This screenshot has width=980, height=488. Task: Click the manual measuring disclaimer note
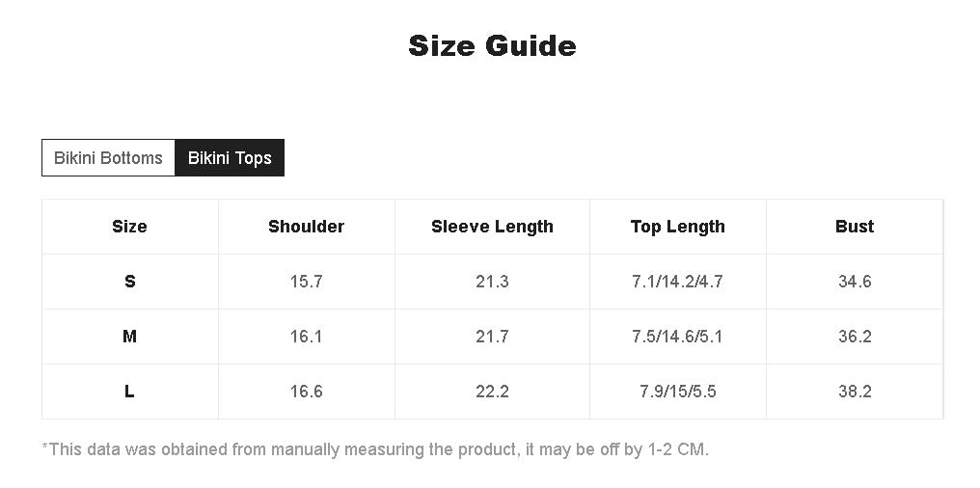coord(376,449)
